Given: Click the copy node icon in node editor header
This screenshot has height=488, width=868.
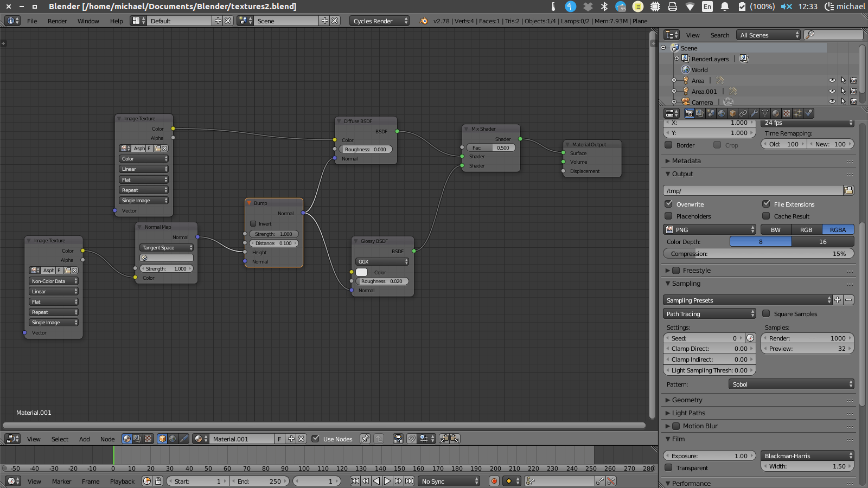Looking at the screenshot, I should pos(443,439).
